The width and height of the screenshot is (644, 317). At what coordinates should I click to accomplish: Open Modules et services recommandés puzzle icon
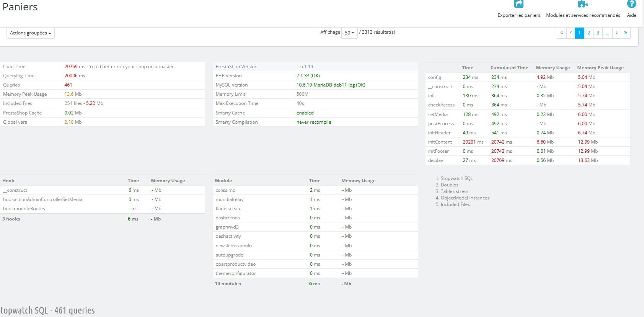[583, 5]
